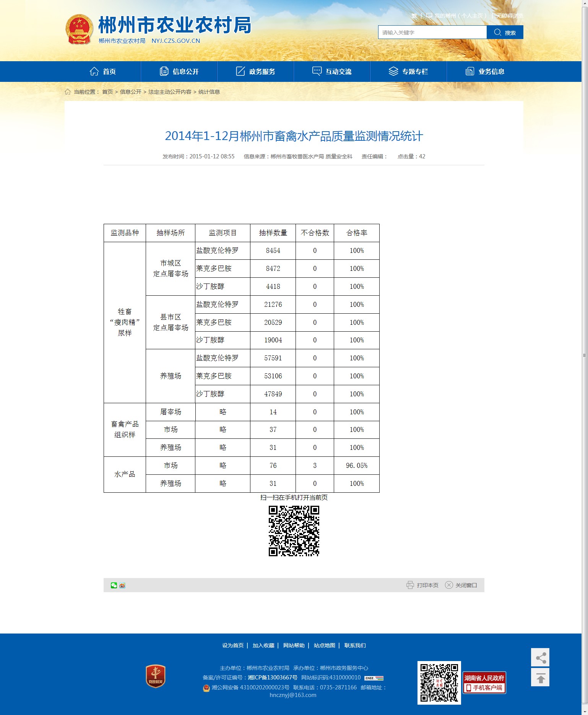
Task: Click the 96.05% pass rate cell
Action: click(x=357, y=466)
